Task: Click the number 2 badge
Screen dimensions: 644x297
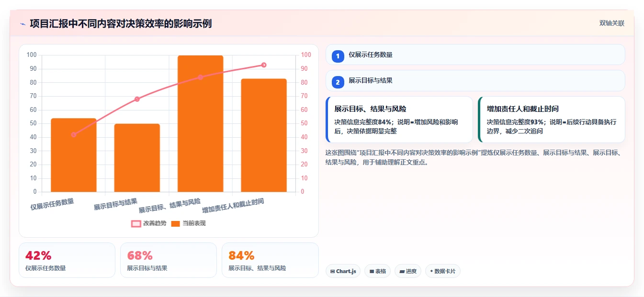Action: (x=338, y=82)
